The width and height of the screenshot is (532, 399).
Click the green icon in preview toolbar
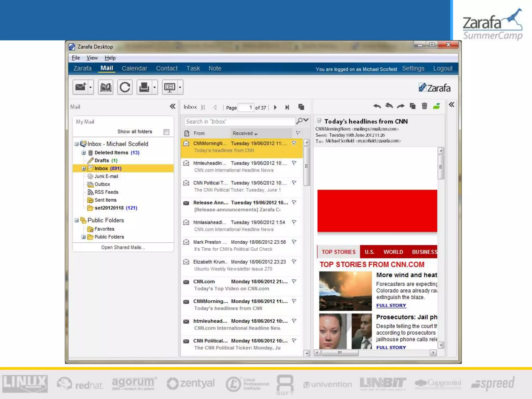pos(436,106)
